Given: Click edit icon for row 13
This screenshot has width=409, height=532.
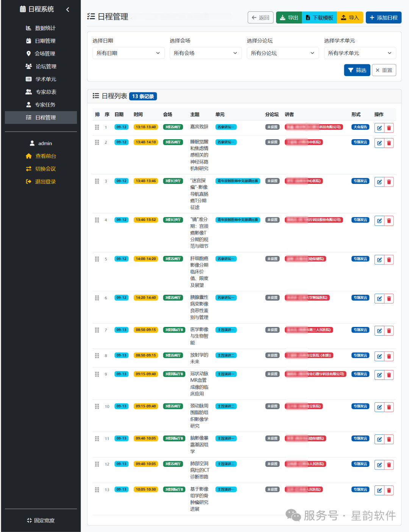Looking at the screenshot, I should coord(379,490).
